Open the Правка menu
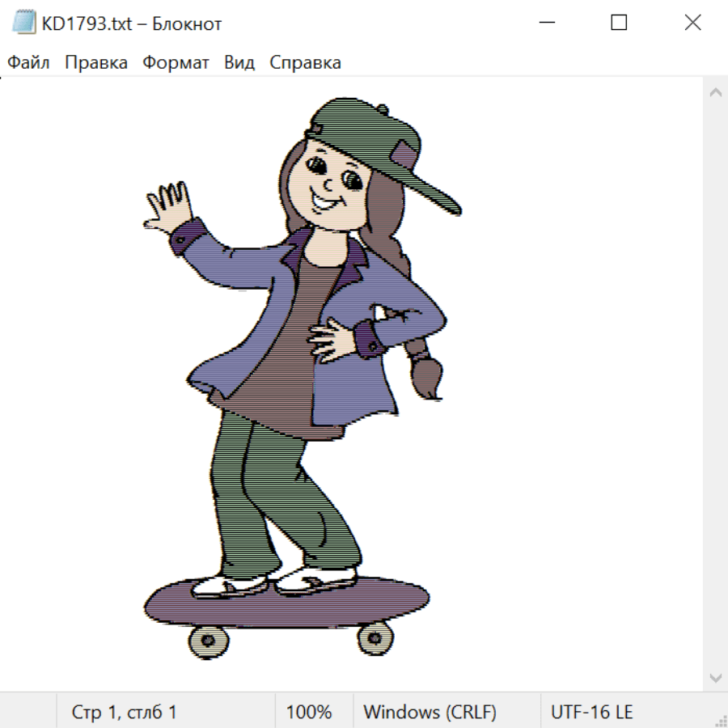Image resolution: width=728 pixels, height=728 pixels. click(x=96, y=63)
